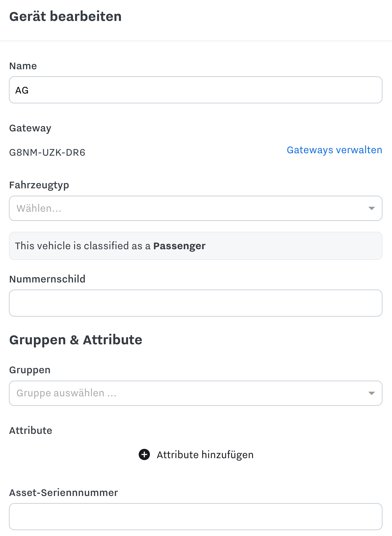The width and height of the screenshot is (392, 536).
Task: Click the Gateway field label
Action: [x=30, y=128]
